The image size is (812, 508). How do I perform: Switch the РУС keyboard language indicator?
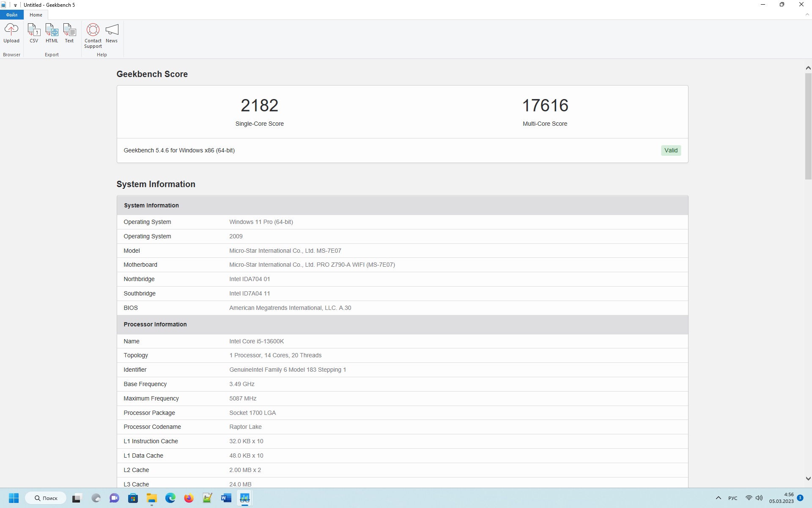tap(732, 498)
